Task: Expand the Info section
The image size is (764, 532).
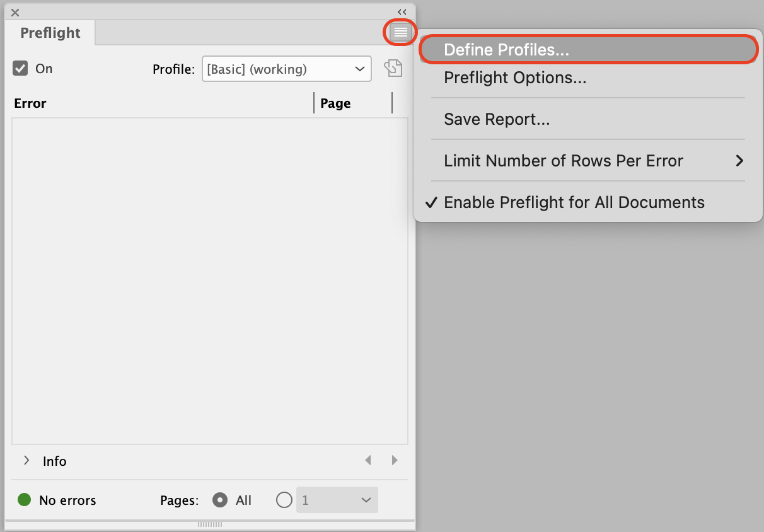Action: coord(26,461)
